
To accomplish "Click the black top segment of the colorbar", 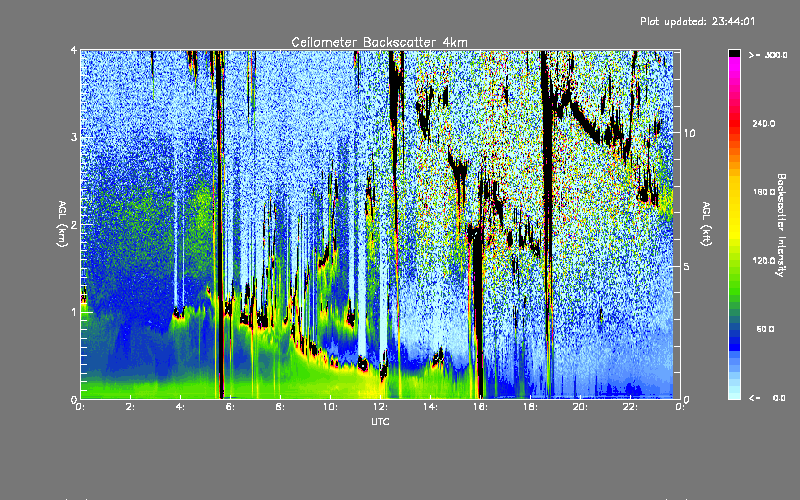I will 734,53.
